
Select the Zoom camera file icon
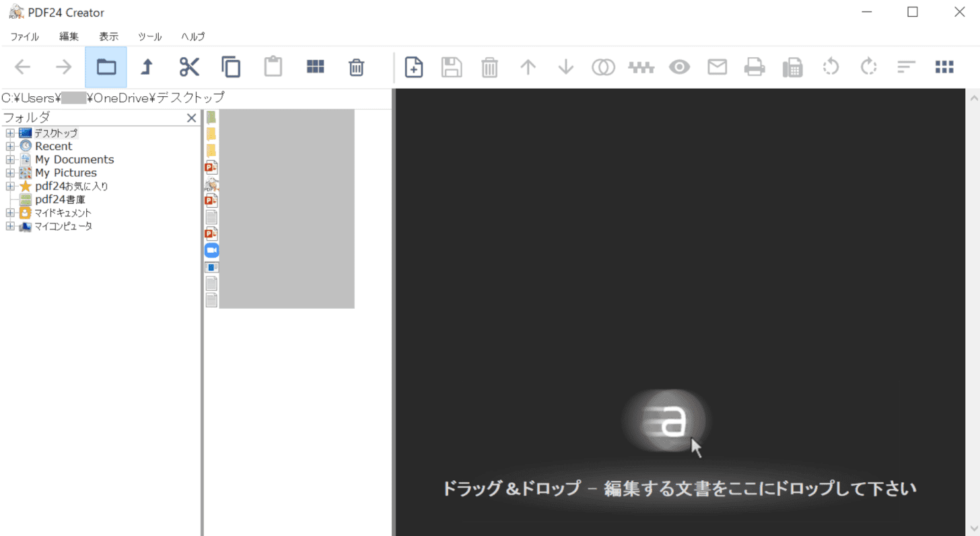[x=211, y=250]
